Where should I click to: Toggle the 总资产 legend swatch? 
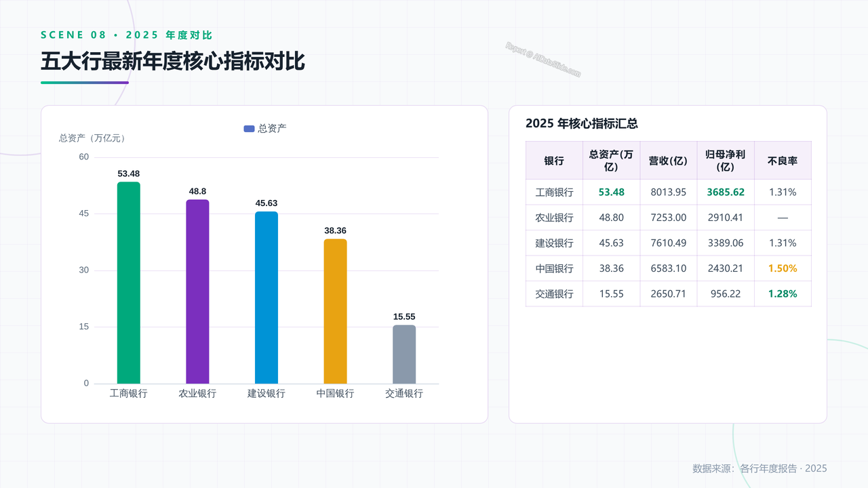pyautogui.click(x=249, y=129)
